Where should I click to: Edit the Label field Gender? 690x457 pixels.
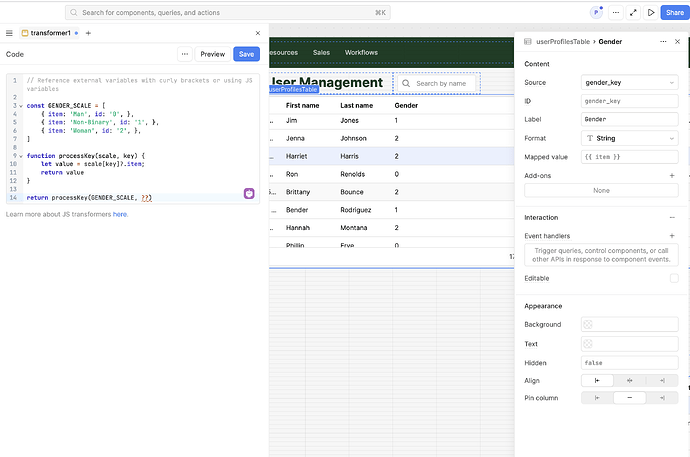coord(629,119)
